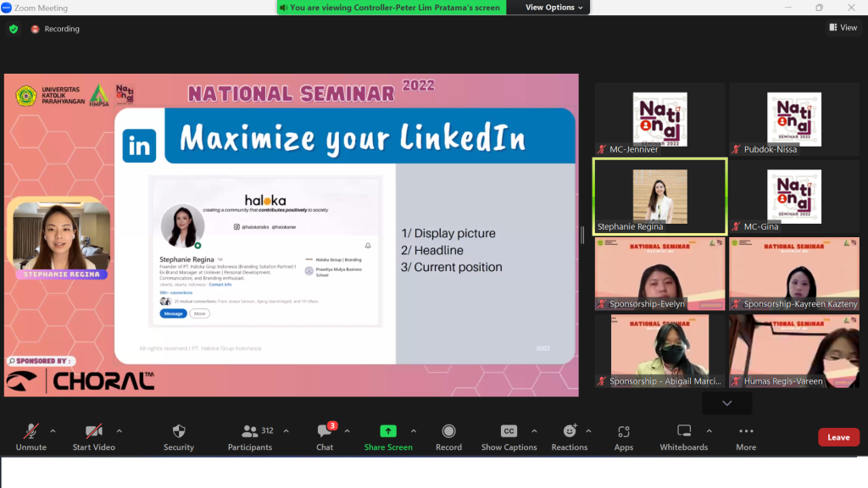
Task: Open the Chat panel
Action: click(x=325, y=431)
